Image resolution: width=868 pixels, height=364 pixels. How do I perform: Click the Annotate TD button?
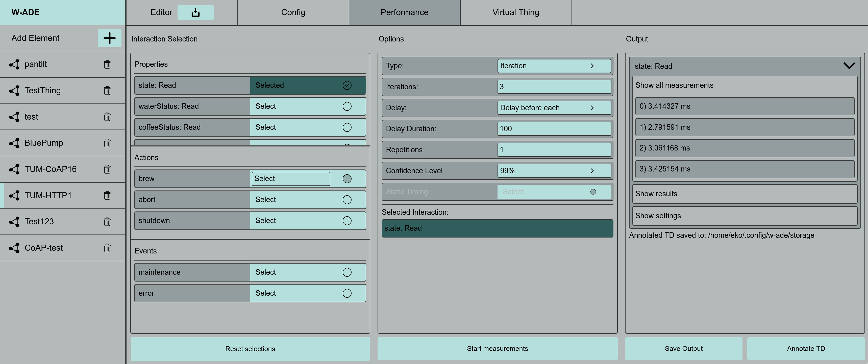806,349
